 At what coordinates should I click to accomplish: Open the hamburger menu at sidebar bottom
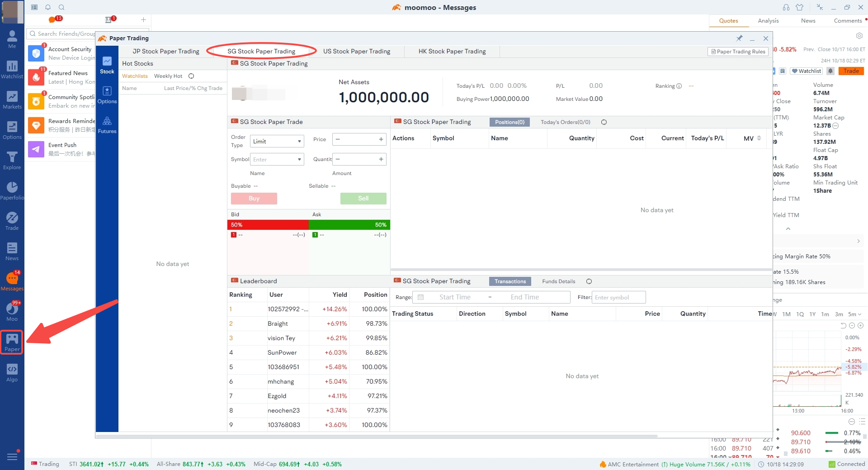[x=12, y=457]
